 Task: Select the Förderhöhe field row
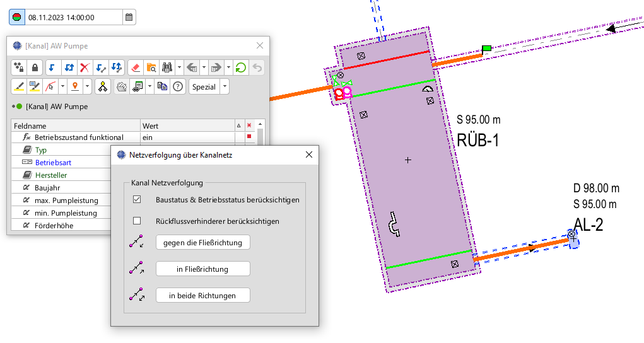tap(61, 225)
